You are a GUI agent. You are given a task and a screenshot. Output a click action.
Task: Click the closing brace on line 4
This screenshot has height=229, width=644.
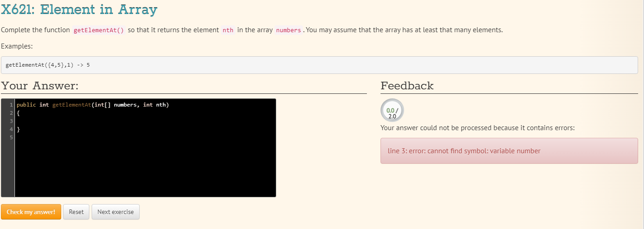18,129
